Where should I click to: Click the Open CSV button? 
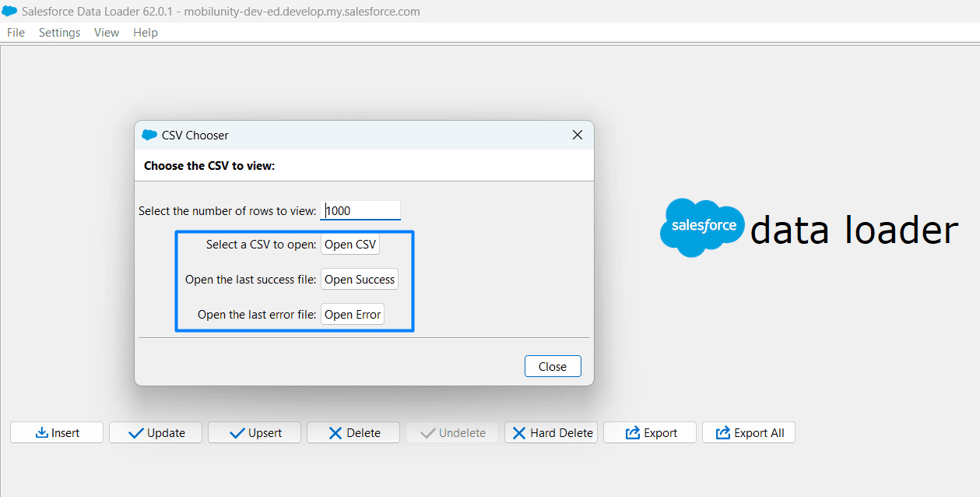[x=350, y=245]
